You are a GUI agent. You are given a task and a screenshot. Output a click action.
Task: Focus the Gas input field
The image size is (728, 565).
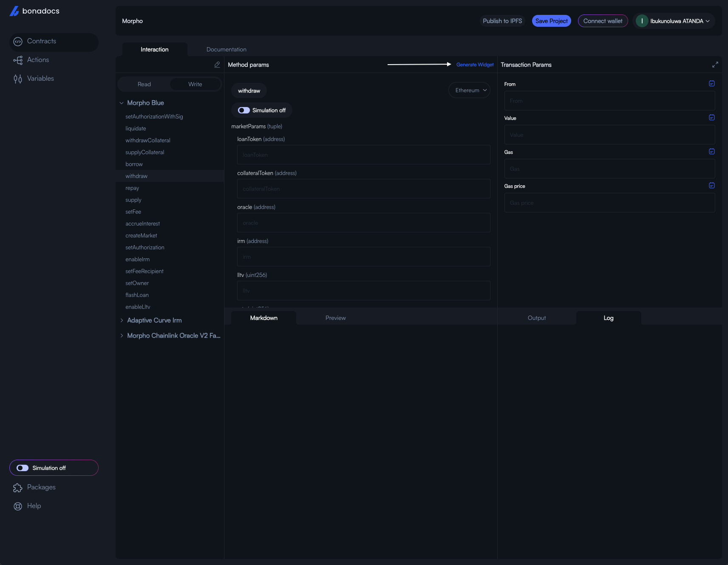tap(609, 169)
